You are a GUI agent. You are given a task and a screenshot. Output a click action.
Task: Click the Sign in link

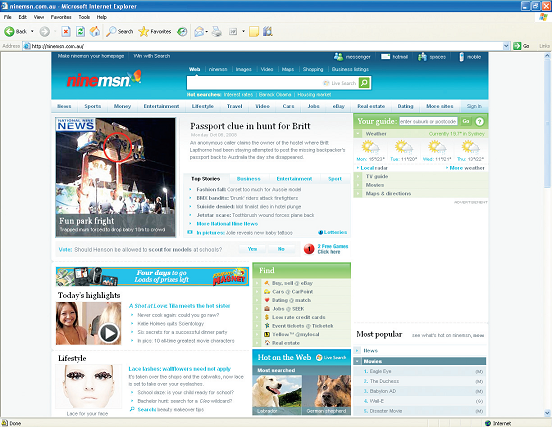(474, 106)
